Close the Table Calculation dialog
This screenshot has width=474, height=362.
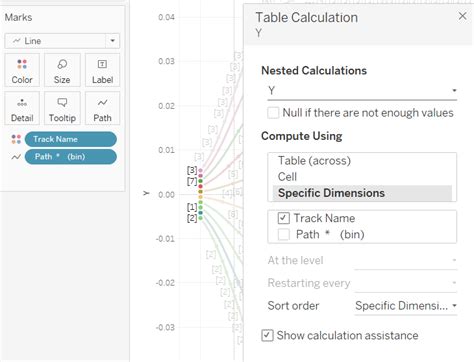[462, 16]
